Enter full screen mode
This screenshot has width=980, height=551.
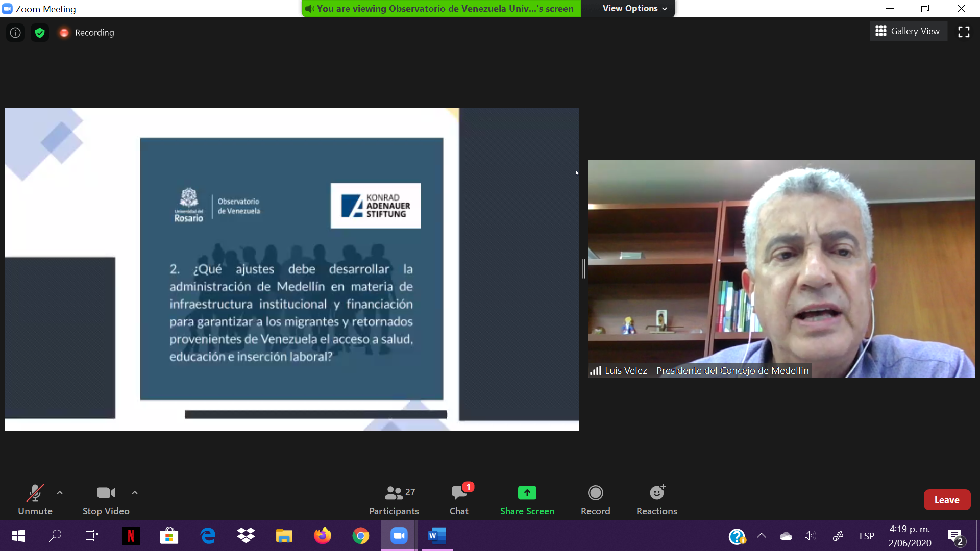(964, 32)
